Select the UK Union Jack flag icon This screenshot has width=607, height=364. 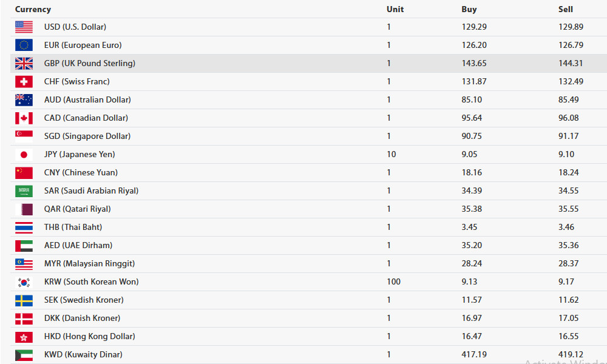(24, 64)
